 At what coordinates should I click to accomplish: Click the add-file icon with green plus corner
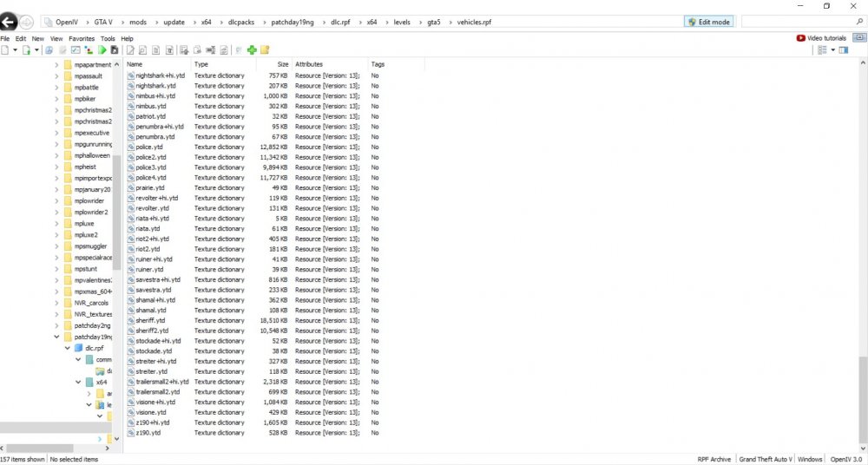[26, 50]
